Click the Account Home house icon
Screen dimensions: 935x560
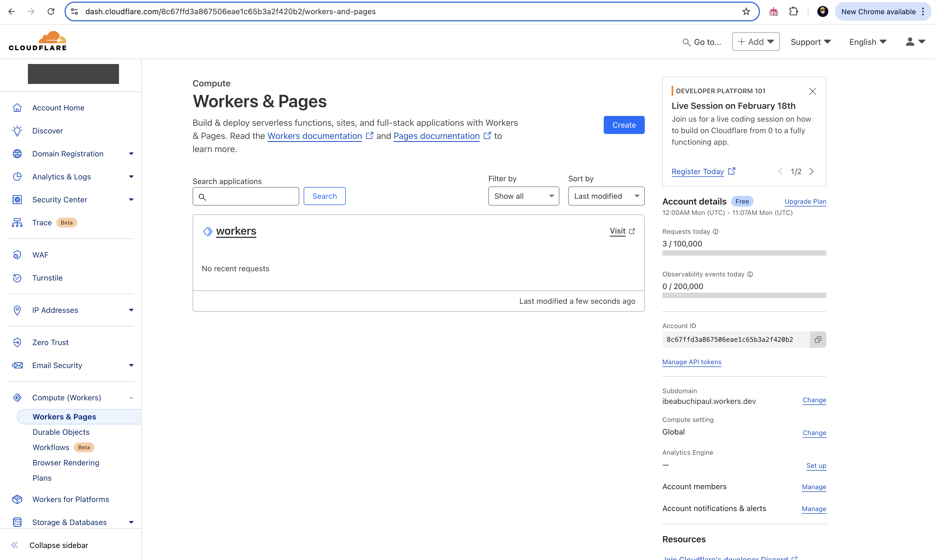[17, 108]
